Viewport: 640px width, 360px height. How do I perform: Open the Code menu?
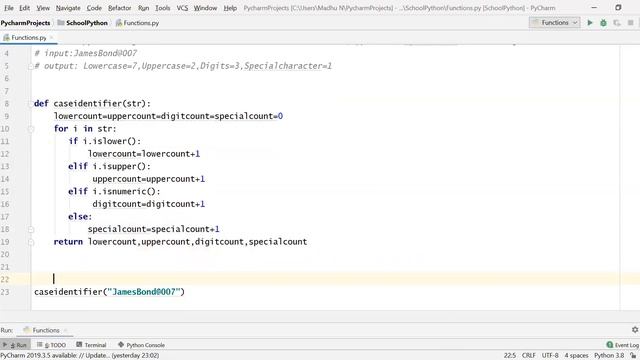[94, 8]
